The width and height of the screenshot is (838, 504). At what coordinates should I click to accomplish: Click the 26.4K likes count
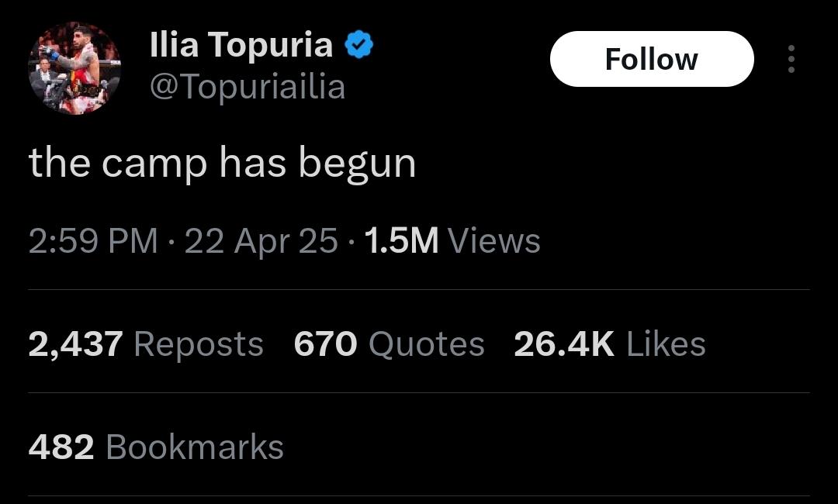(564, 343)
